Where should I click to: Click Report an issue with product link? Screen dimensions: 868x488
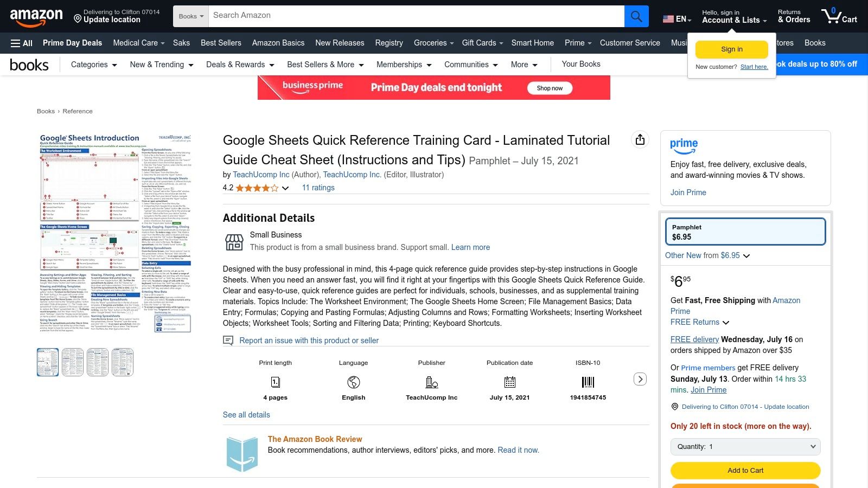[x=309, y=341]
